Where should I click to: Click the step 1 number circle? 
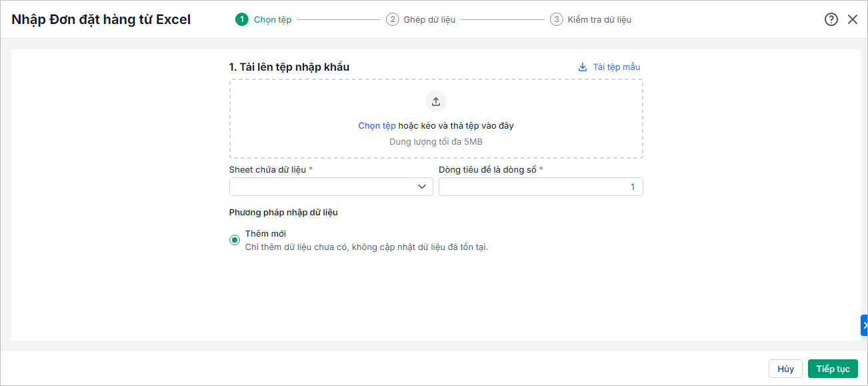(x=241, y=19)
